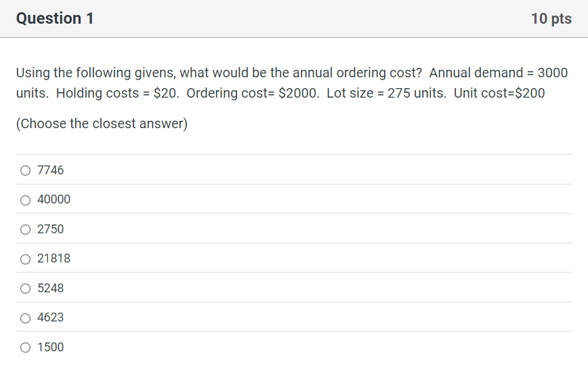
Task: Click the 1500 answer label
Action: pyautogui.click(x=50, y=347)
